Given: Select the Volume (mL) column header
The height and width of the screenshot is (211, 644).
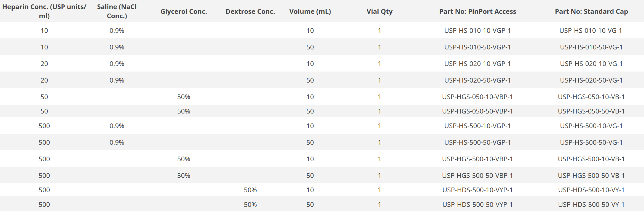Looking at the screenshot, I should (x=310, y=12).
